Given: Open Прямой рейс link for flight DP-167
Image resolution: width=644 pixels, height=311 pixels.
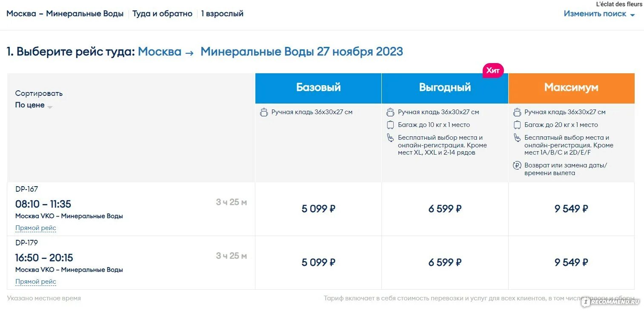Looking at the screenshot, I should coord(36,228).
